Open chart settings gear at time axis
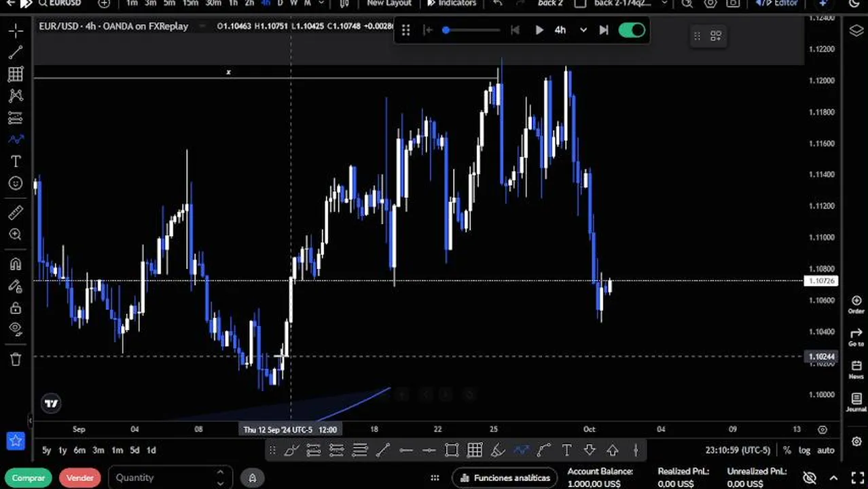Image resolution: width=868 pixels, height=489 pixels. tap(822, 429)
